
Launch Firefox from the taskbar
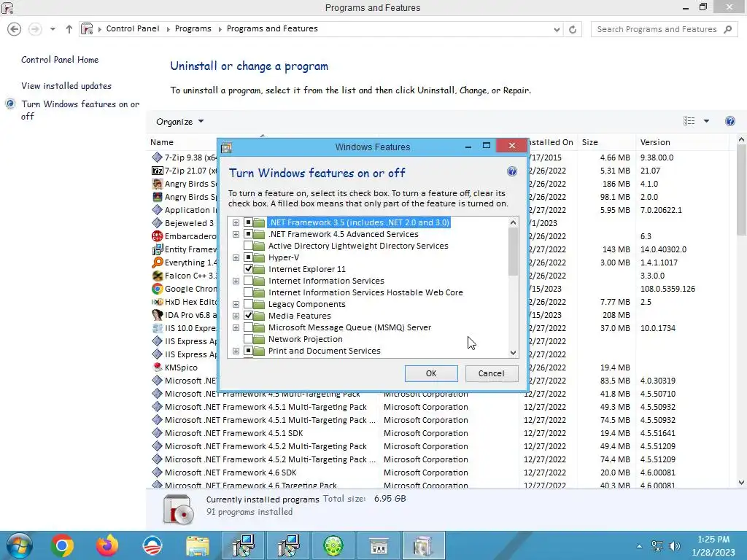click(107, 545)
